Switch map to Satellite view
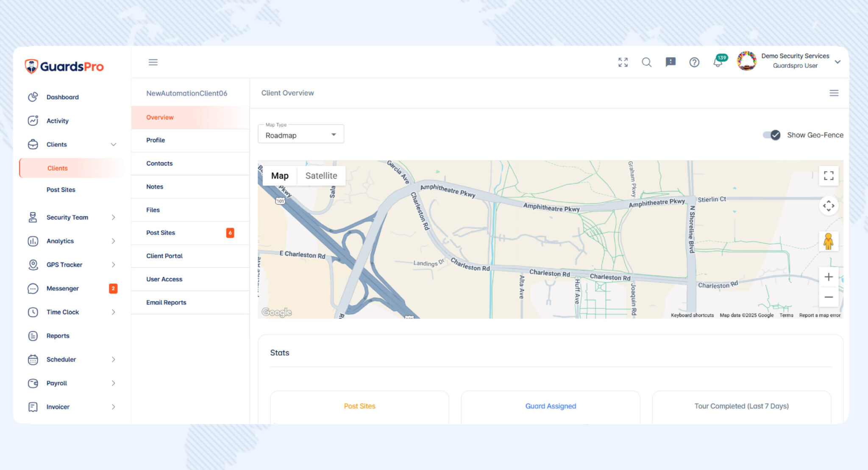The image size is (868, 470). 321,176
